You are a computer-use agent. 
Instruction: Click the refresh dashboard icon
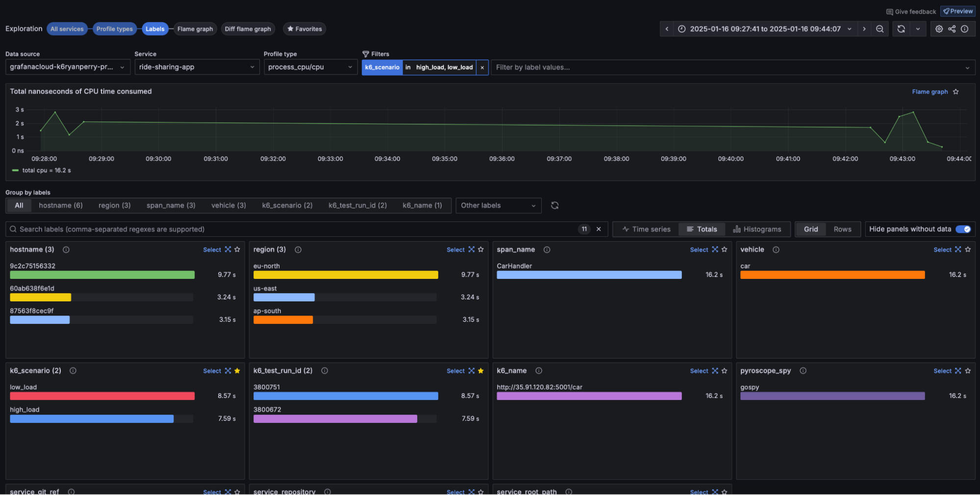coord(901,29)
